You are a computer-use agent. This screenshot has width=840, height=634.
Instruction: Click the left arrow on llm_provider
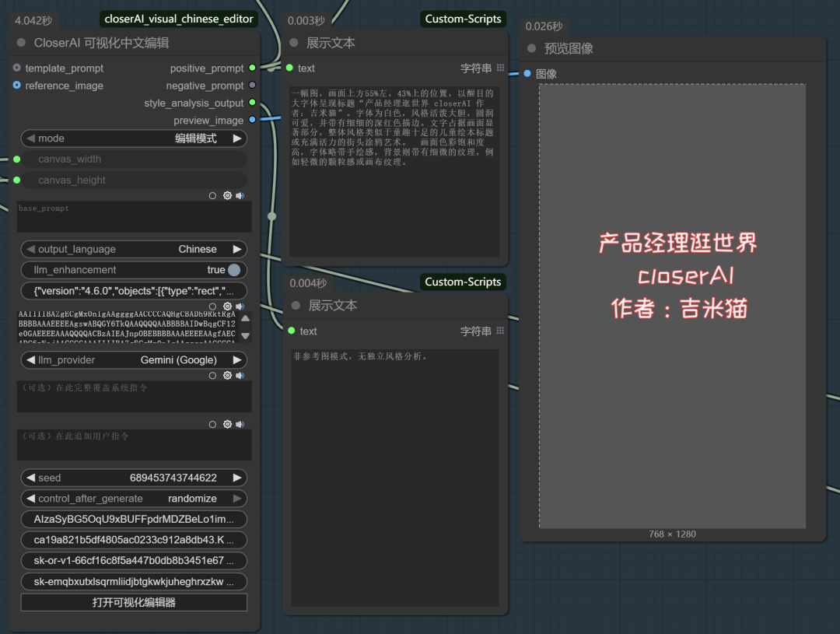point(31,359)
